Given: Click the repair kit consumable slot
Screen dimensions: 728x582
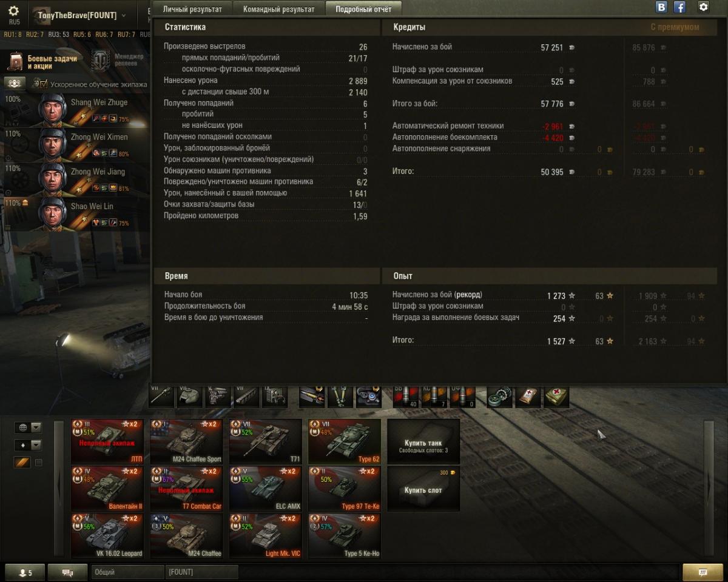Looking at the screenshot, I should pos(500,396).
